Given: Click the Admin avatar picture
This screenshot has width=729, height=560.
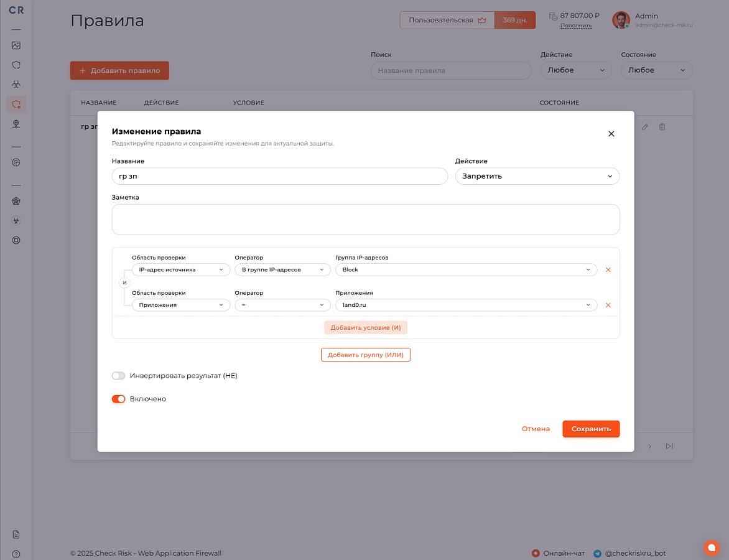Looking at the screenshot, I should click(621, 20).
